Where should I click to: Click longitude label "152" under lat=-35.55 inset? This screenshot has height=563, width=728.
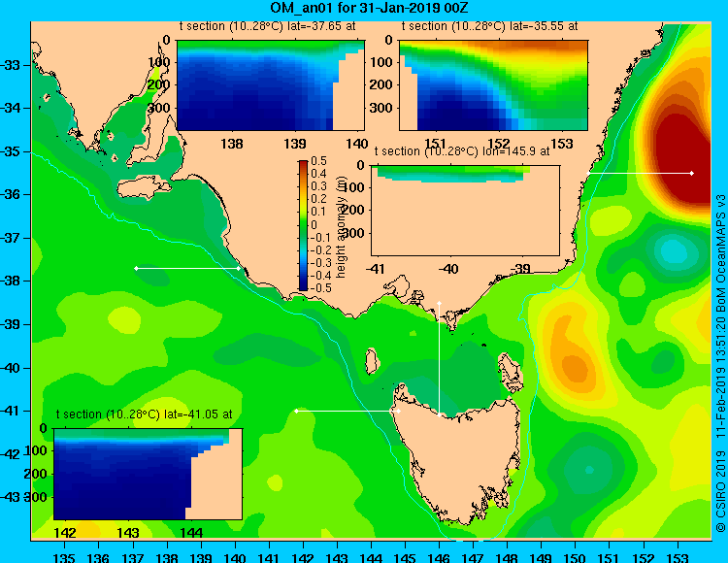tap(499, 144)
